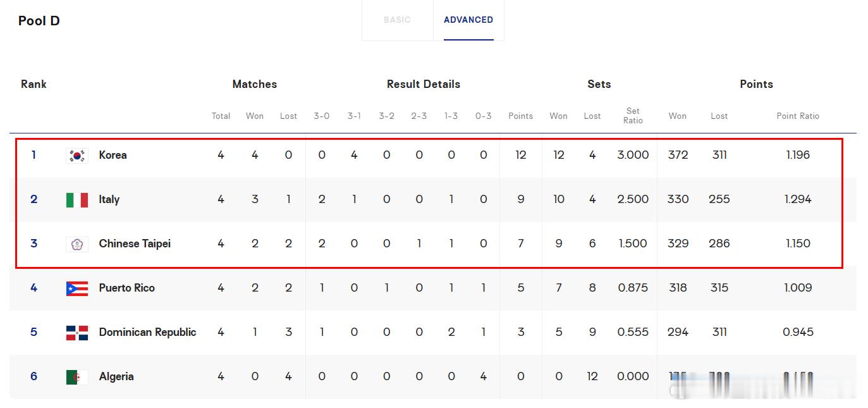The height and width of the screenshot is (408, 868).
Task: Click the Algeria flag icon
Action: (x=77, y=377)
